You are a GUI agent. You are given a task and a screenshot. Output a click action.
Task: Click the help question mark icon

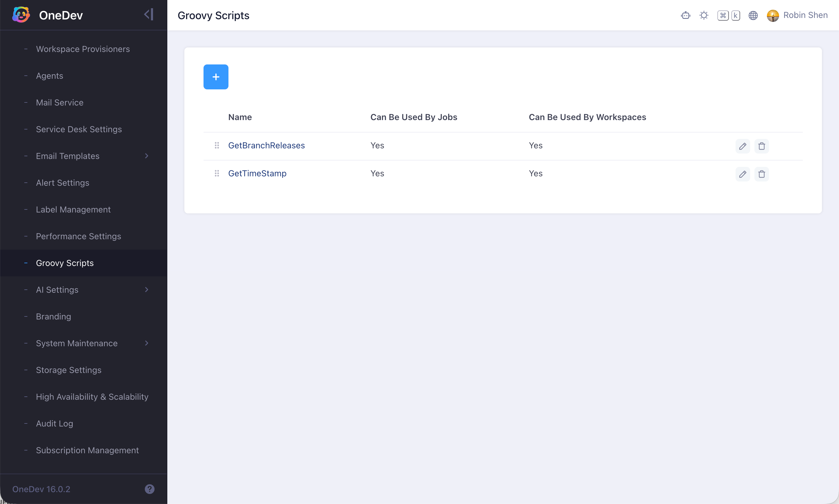[x=150, y=489]
